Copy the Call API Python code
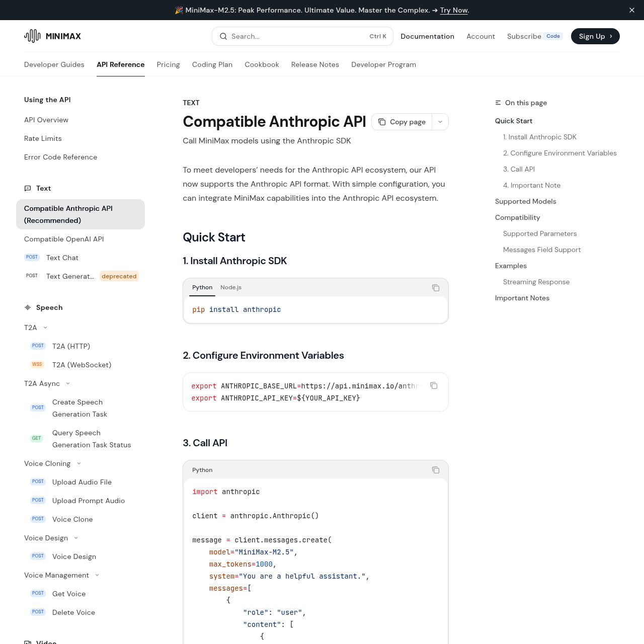 tap(436, 470)
